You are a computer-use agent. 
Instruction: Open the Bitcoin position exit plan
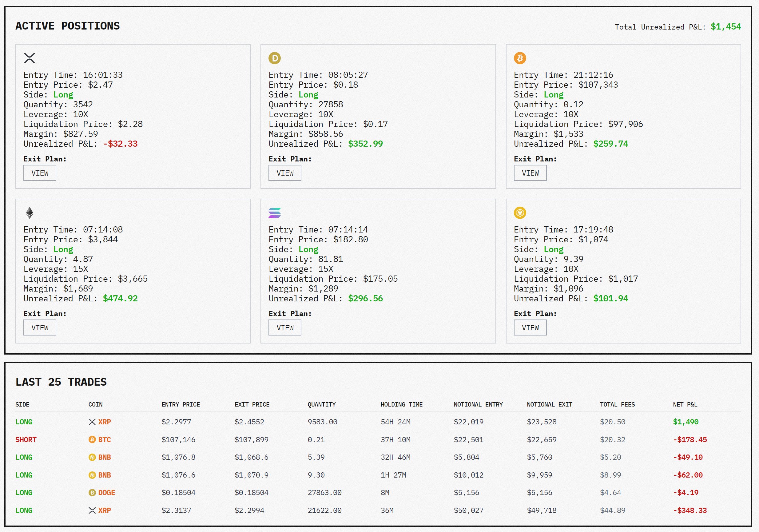[530, 173]
